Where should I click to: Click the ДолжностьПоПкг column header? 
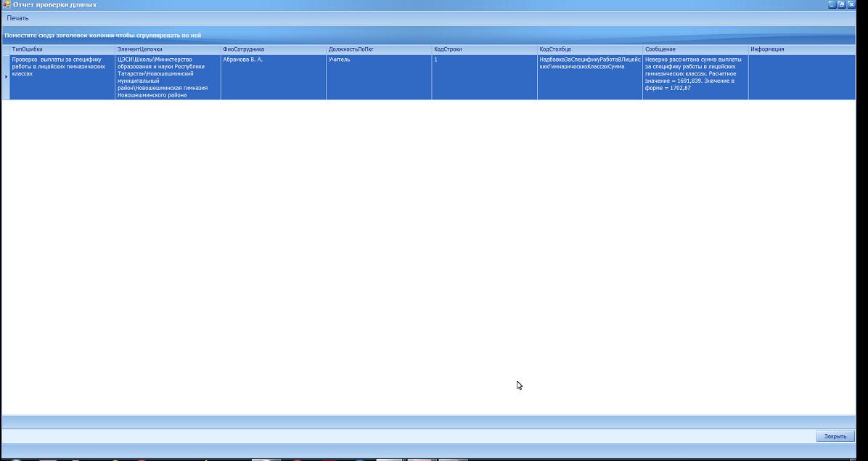click(x=379, y=49)
